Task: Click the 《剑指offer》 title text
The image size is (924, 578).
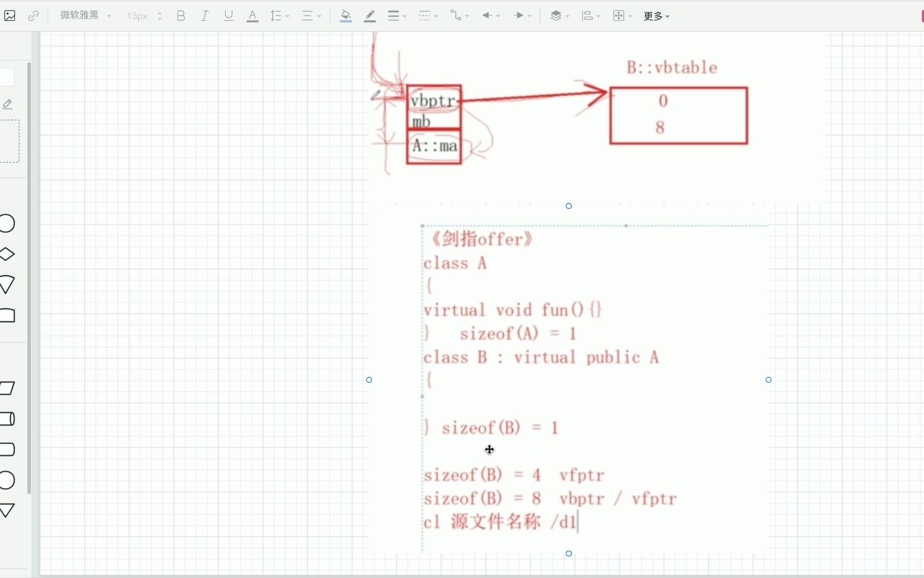Action: 482,239
